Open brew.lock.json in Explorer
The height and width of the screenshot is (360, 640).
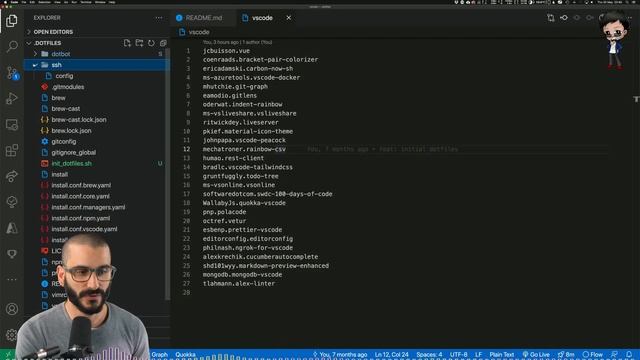[x=71, y=131]
